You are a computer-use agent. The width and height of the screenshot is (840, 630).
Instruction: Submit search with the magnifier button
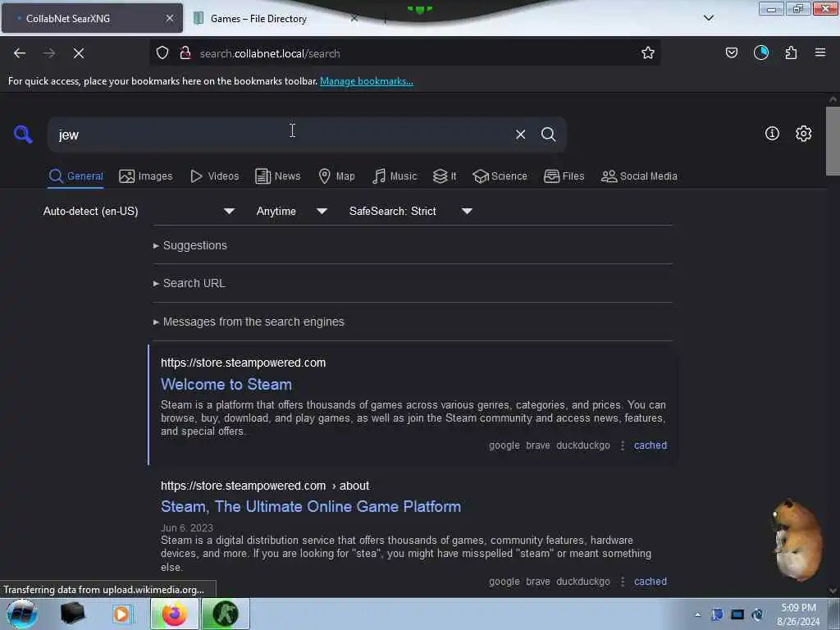[x=548, y=135]
